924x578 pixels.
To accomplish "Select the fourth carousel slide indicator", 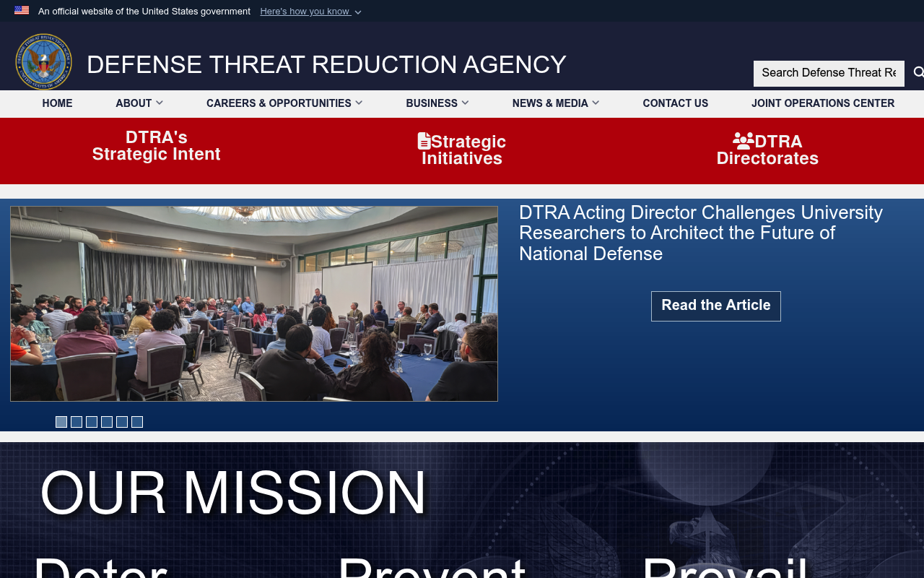I will point(107,422).
